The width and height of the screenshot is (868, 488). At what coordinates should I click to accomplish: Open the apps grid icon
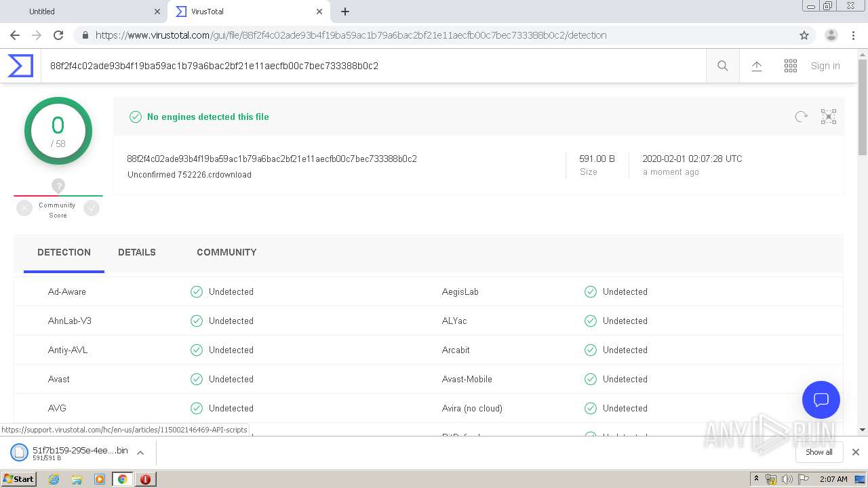pos(791,66)
